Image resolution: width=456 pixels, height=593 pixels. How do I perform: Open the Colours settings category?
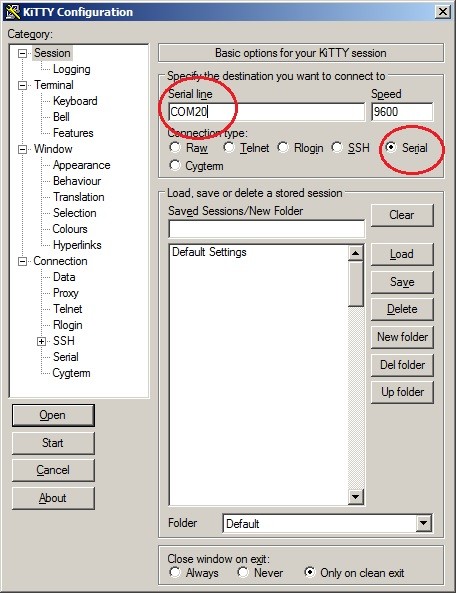pos(70,229)
